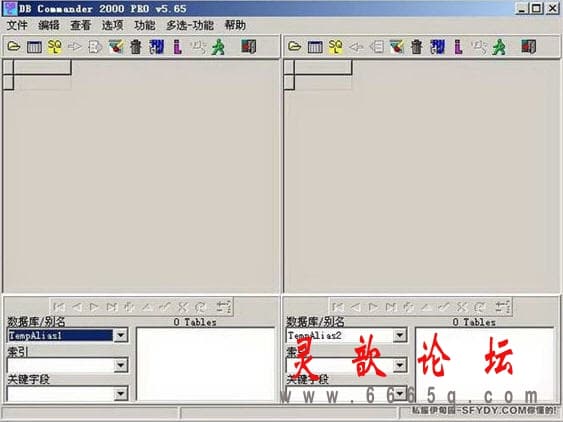Click the SQL icon in left panel toolbar
Image resolution: width=563 pixels, height=422 pixels.
(55, 47)
